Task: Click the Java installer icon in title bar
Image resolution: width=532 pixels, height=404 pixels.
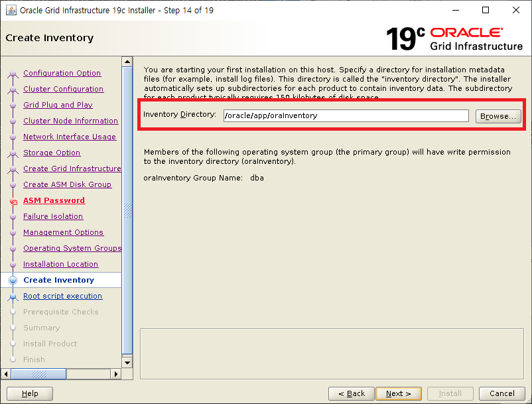Action: point(11,10)
